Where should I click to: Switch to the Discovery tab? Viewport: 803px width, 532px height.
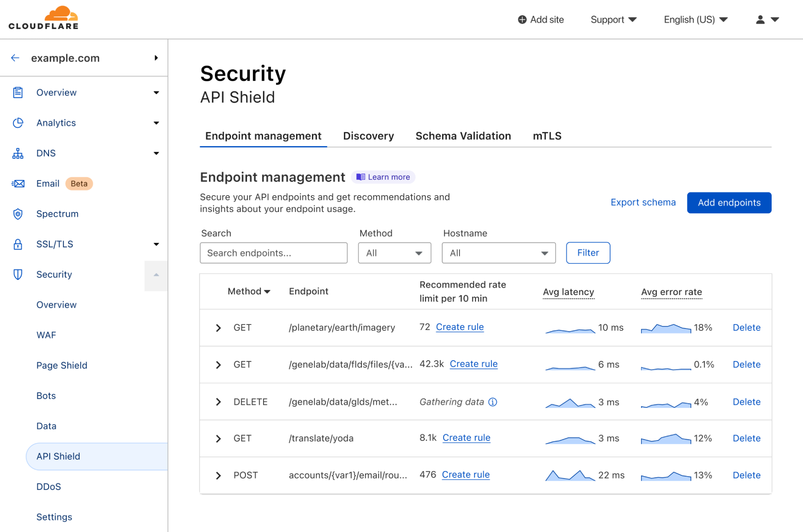[368, 136]
